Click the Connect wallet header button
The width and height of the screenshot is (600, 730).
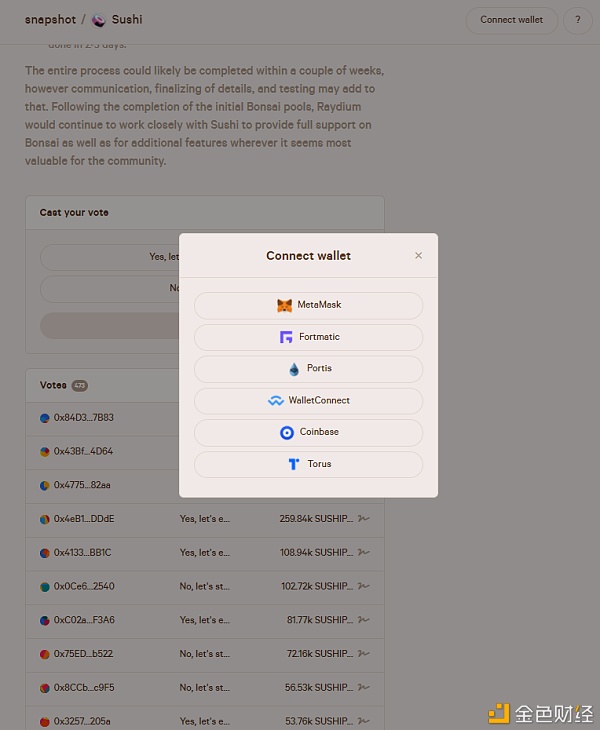[512, 20]
